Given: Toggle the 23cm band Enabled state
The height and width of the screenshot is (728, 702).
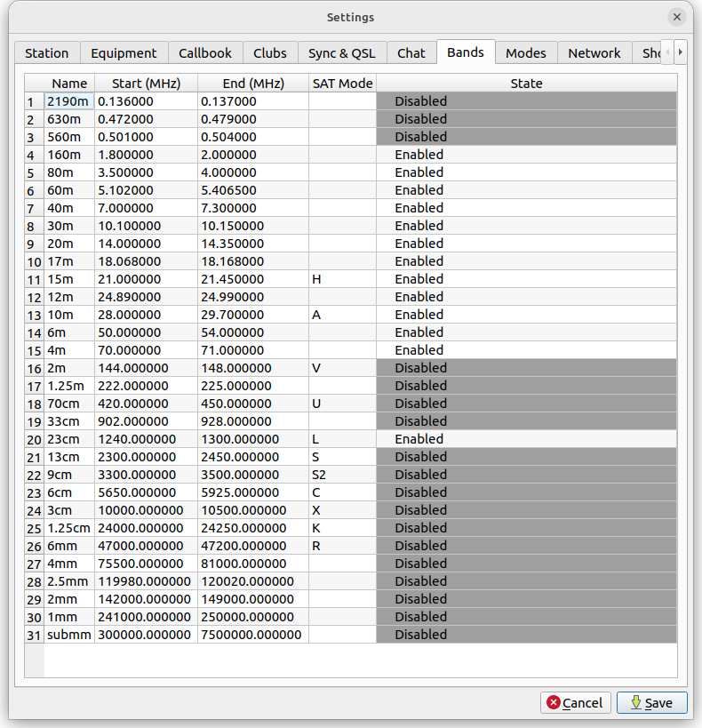Looking at the screenshot, I should (x=526, y=439).
